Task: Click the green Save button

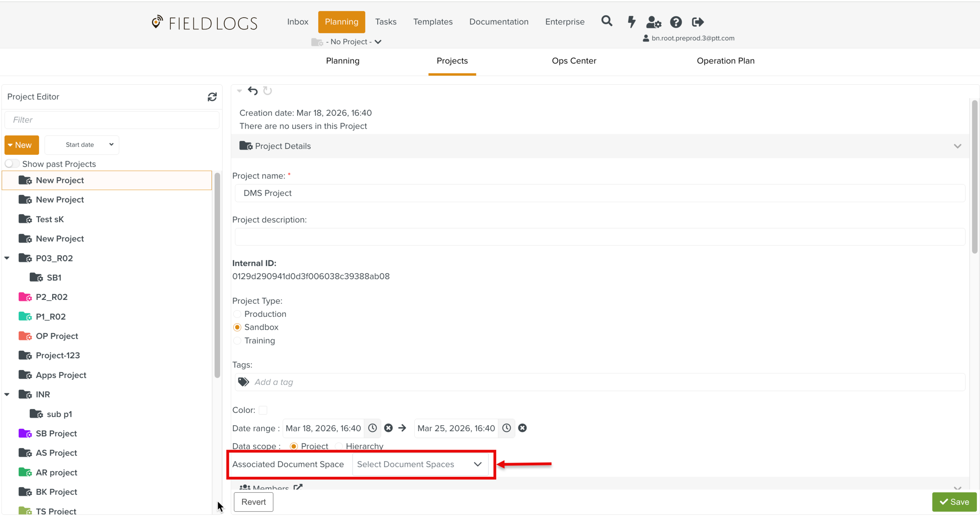Action: 954,502
